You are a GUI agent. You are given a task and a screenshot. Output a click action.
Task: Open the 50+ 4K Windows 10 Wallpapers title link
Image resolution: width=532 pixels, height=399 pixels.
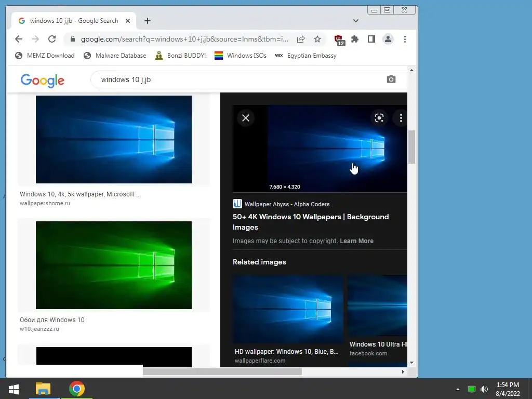click(x=311, y=222)
